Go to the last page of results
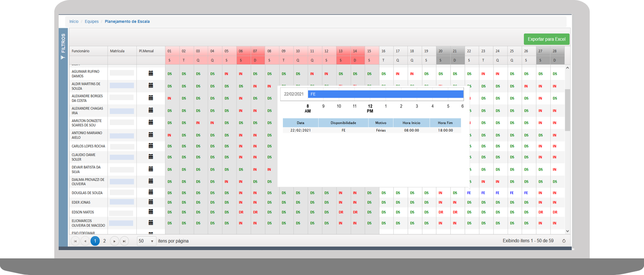Viewport: 644px width, 275px height. (124, 241)
